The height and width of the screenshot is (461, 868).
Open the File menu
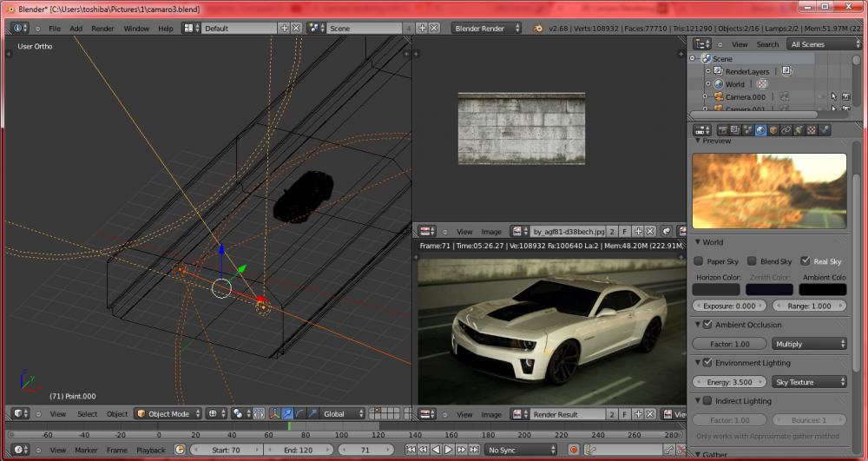(54, 29)
